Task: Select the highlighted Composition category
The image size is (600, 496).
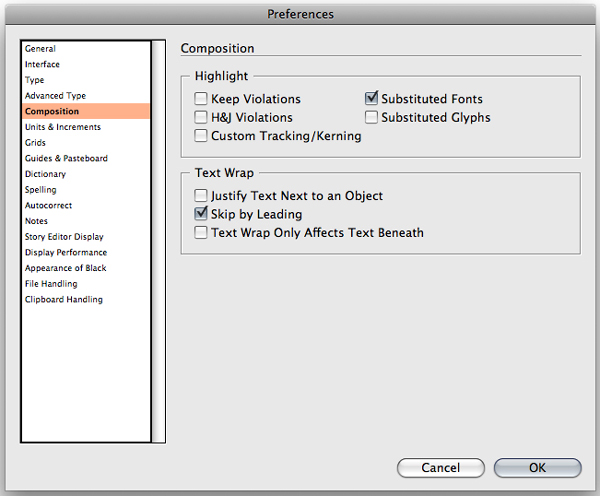Action: [x=86, y=111]
